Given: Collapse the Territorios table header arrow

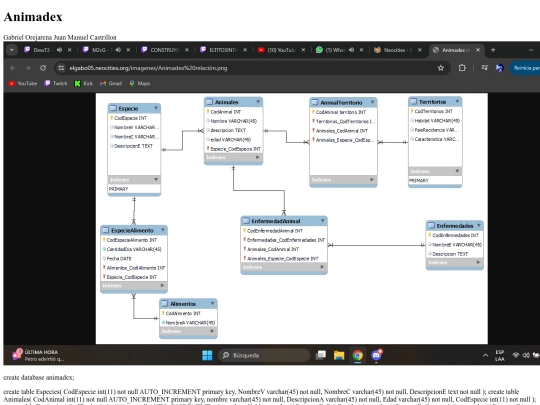Looking at the screenshot, I should (x=457, y=102).
